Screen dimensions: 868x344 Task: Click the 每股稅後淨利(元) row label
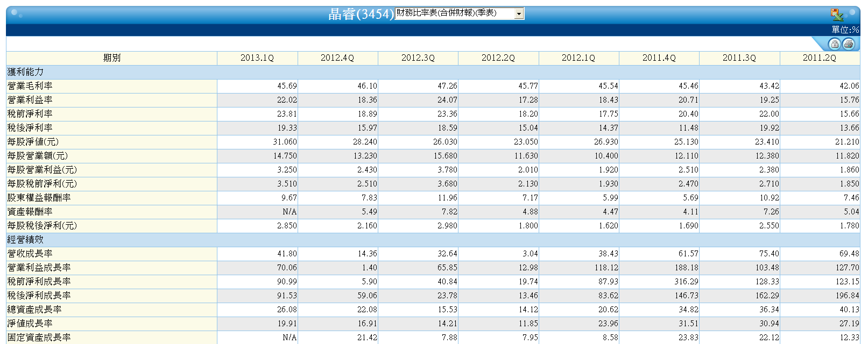click(42, 226)
